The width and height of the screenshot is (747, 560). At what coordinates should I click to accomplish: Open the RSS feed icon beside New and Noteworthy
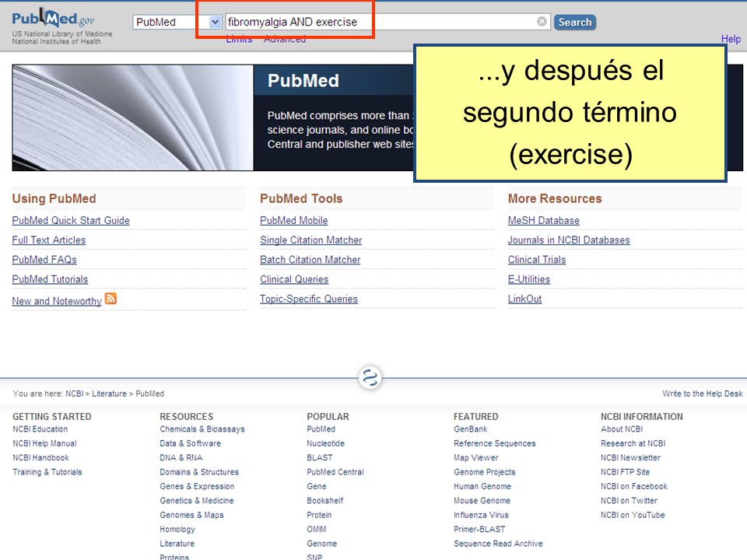click(x=110, y=299)
